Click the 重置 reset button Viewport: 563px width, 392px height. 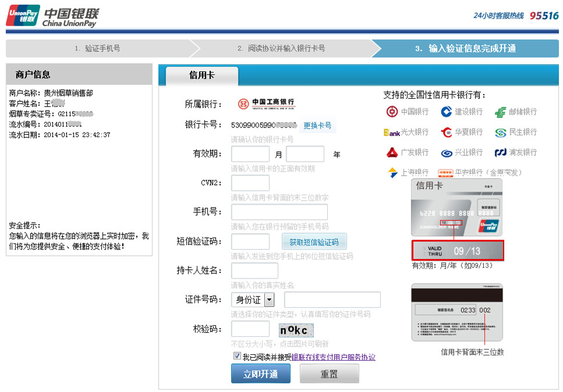pos(330,374)
